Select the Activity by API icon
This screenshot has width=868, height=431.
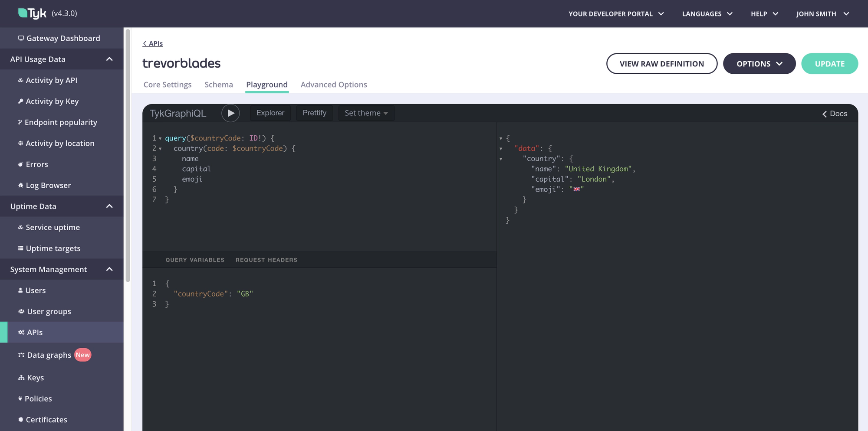(20, 80)
